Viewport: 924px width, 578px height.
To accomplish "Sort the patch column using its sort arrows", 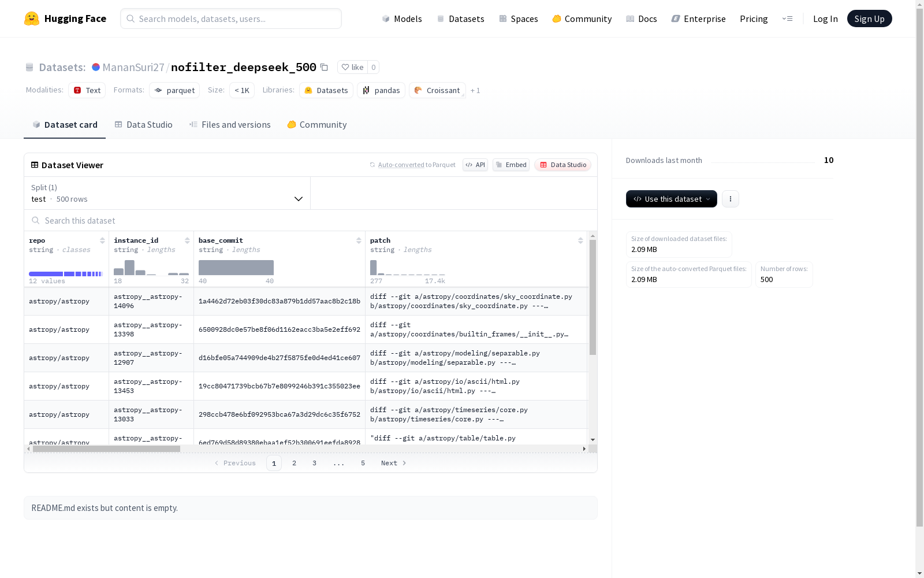I will point(580,240).
